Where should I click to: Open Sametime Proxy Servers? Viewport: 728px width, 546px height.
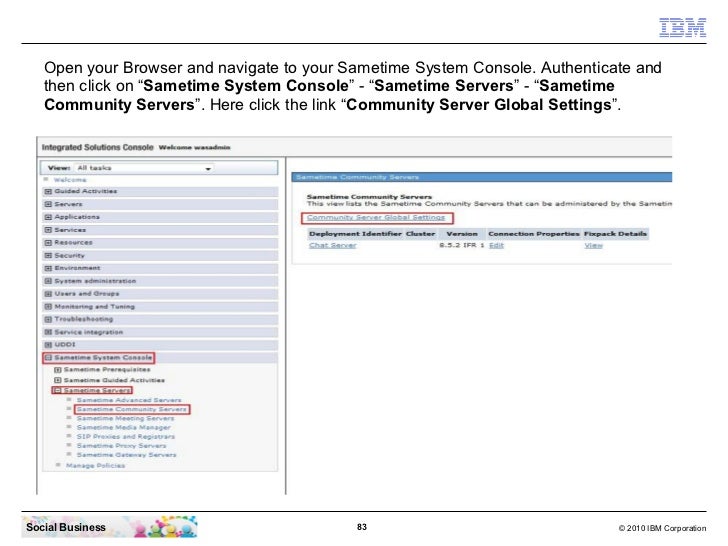tap(121, 446)
